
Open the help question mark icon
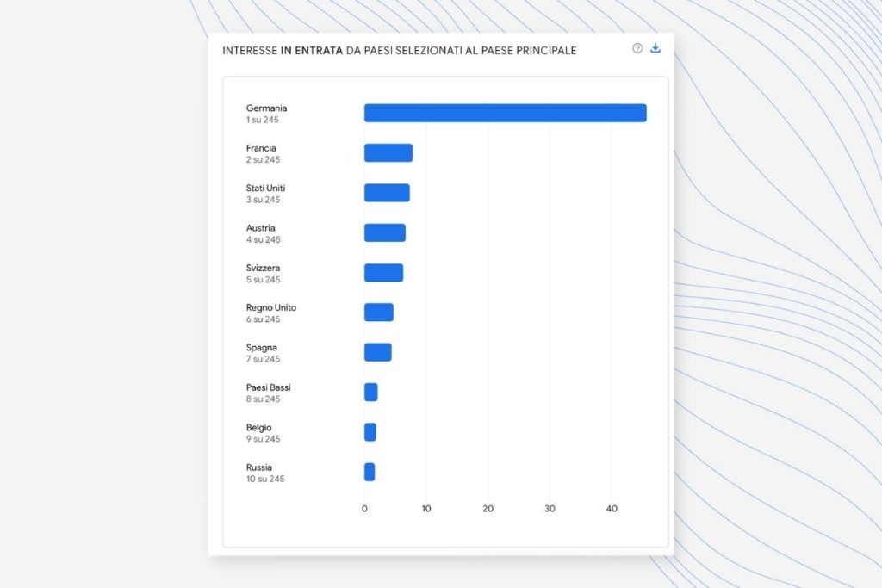pos(637,48)
